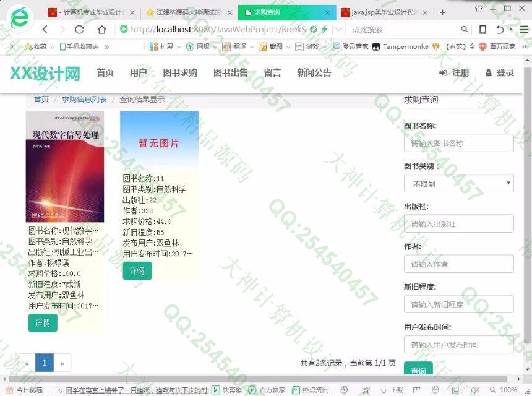Click the 现代数字信号处理 book cover
The width and height of the screenshot is (532, 396).
(65, 167)
